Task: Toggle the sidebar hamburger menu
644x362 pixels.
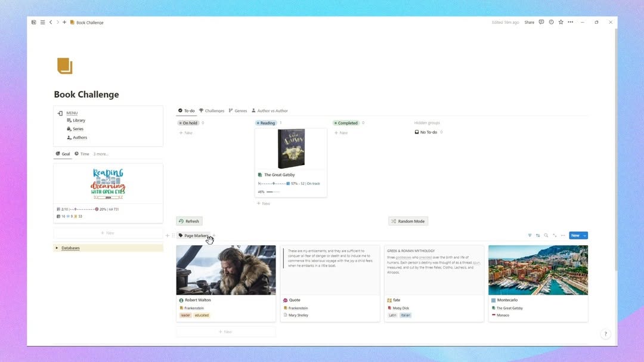Action: [x=43, y=22]
